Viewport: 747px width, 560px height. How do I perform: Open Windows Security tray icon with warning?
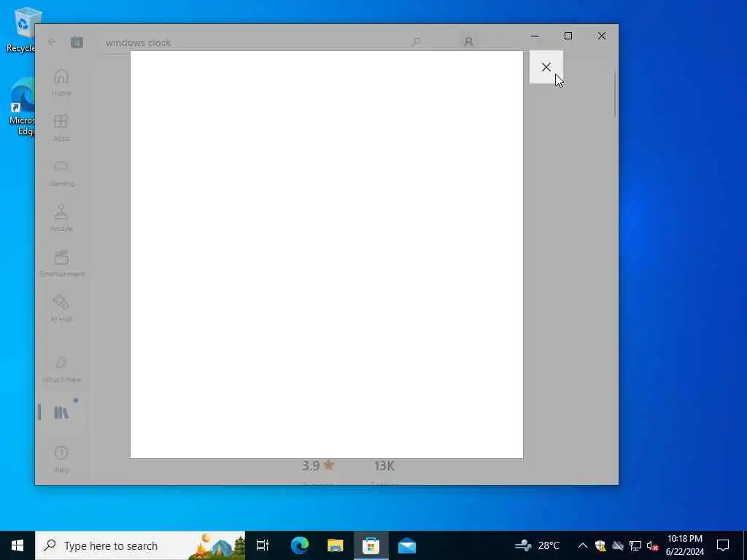coord(600,545)
